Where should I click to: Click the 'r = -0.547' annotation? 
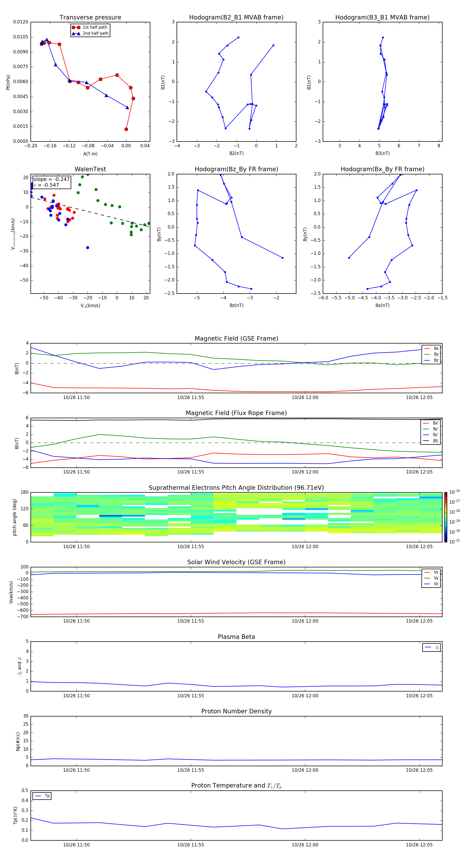pos(47,185)
